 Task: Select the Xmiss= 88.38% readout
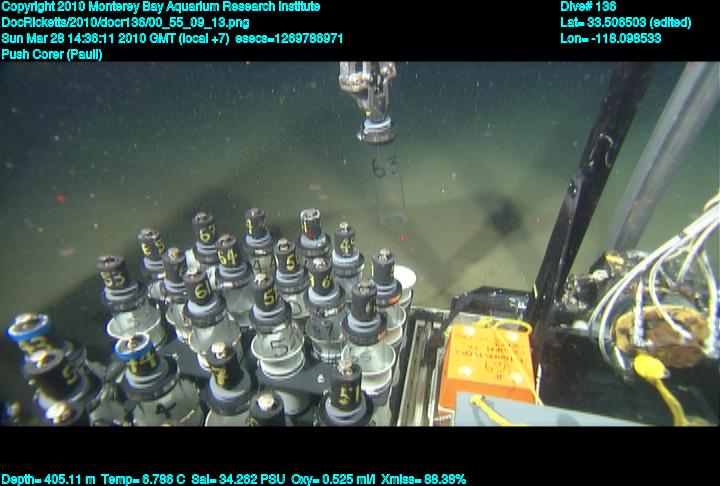(423, 480)
